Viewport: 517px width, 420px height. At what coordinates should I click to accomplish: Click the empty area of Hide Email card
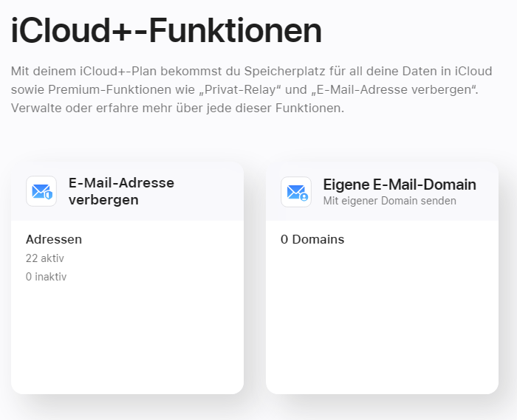click(127, 340)
